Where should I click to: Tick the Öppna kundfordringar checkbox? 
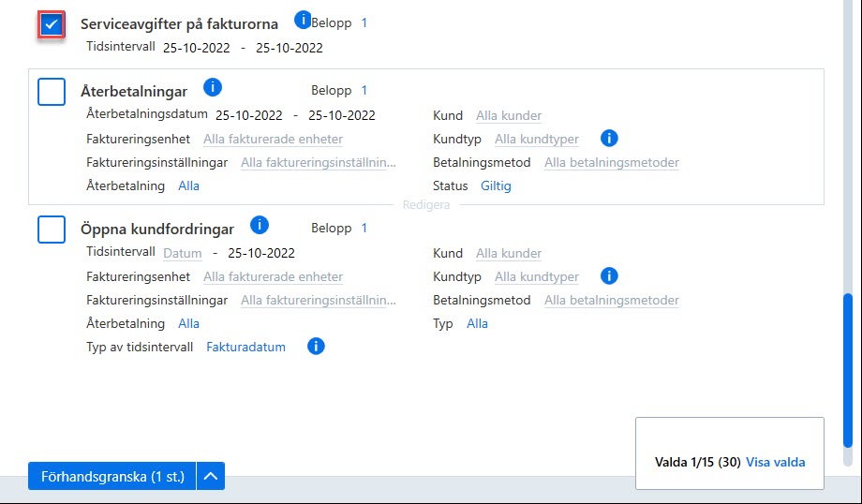click(52, 229)
